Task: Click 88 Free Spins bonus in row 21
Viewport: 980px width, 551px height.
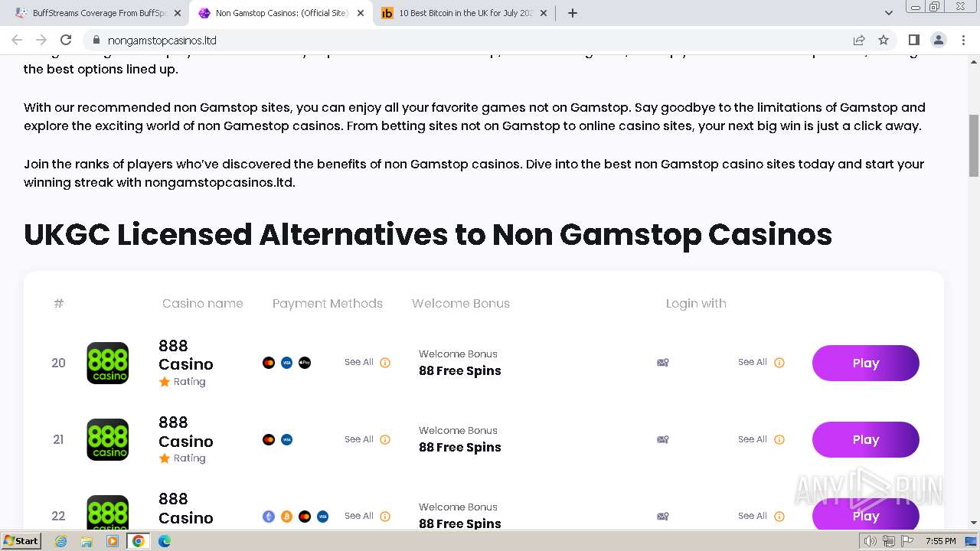Action: click(x=460, y=448)
